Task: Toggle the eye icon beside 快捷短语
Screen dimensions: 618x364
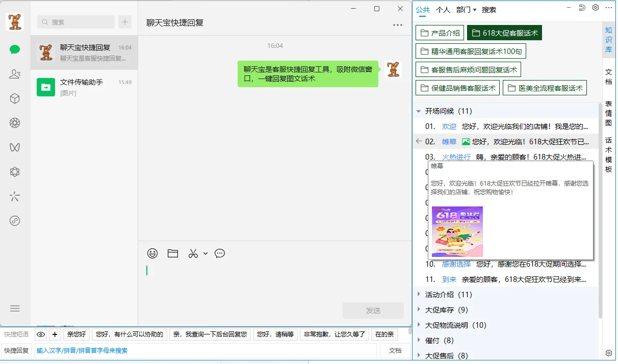Action: click(x=41, y=334)
